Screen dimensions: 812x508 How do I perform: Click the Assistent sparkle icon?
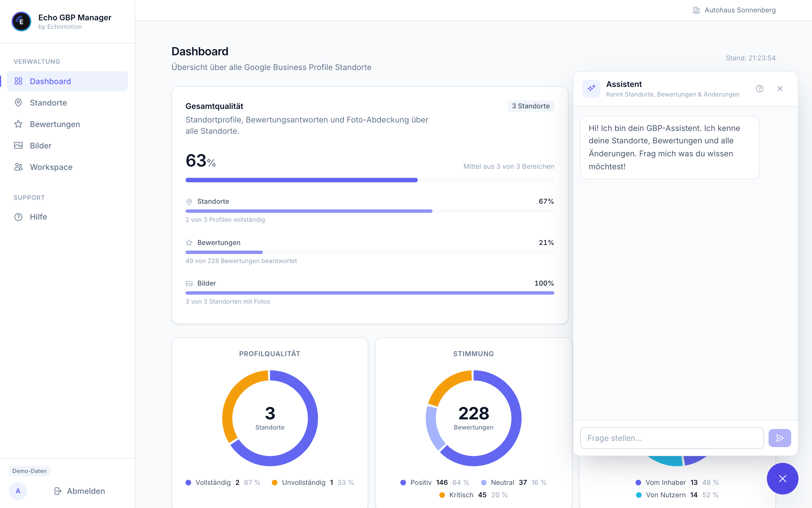click(x=592, y=89)
